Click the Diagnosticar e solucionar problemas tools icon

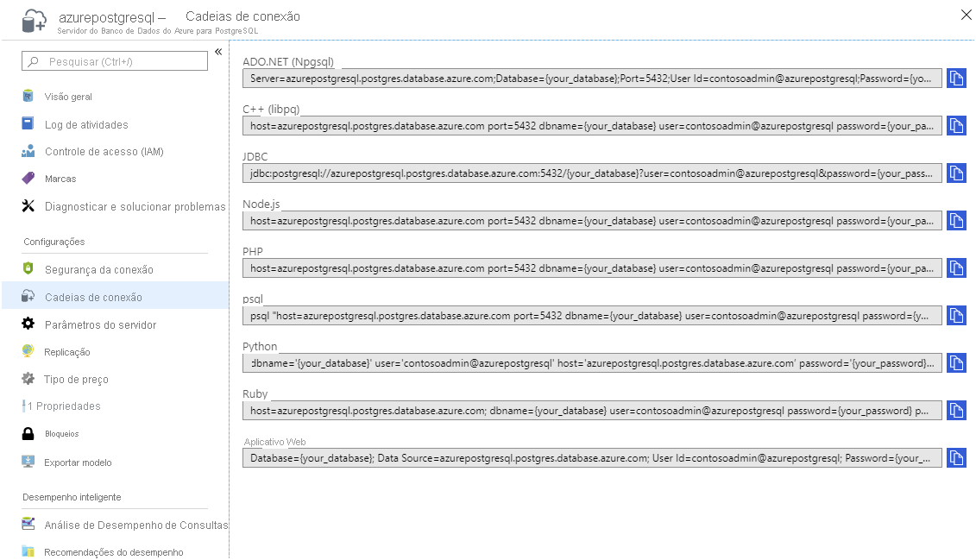(x=28, y=206)
